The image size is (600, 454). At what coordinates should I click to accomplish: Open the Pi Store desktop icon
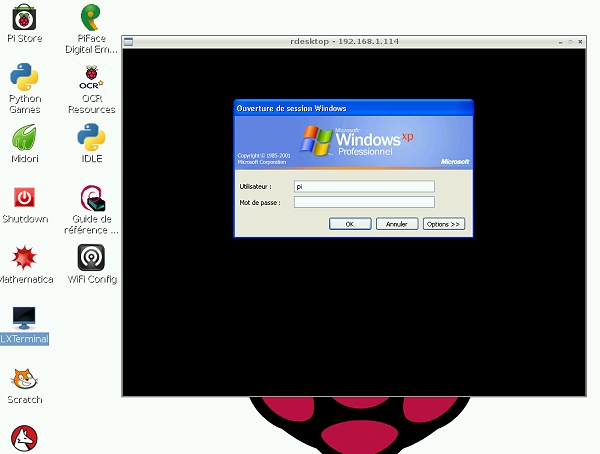tap(24, 17)
